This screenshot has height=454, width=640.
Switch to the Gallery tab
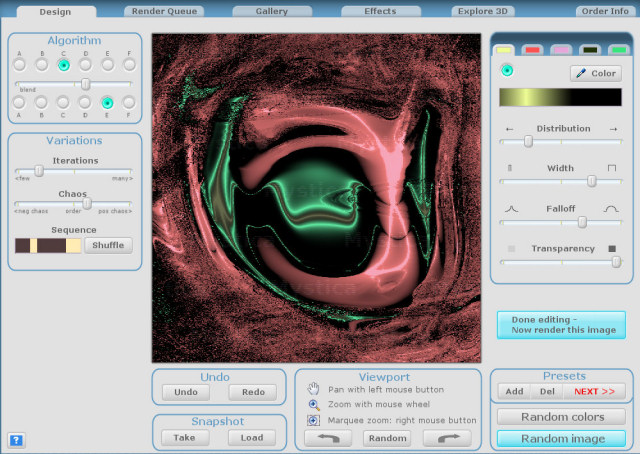click(270, 12)
